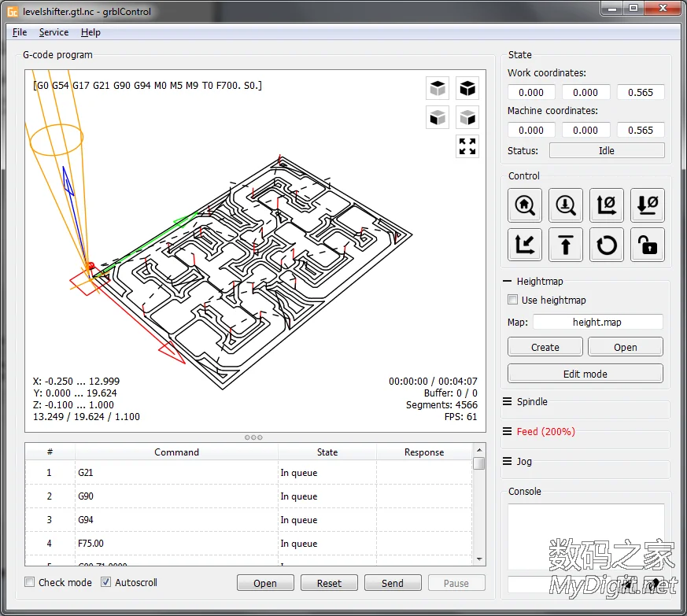This screenshot has height=616, width=687.
Task: Unlock the machine with the padlock icon
Action: (648, 245)
